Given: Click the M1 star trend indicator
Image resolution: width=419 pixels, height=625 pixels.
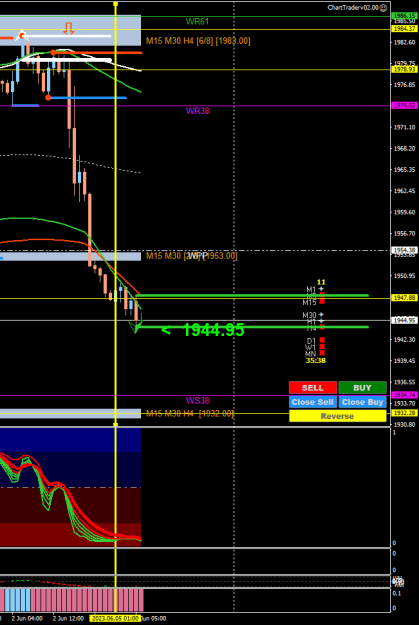Looking at the screenshot, I should [x=321, y=289].
